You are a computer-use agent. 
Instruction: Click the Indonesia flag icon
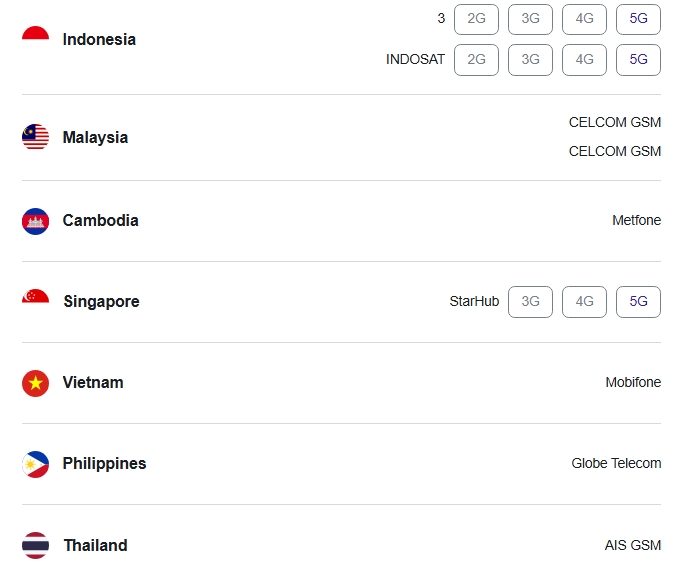(36, 39)
